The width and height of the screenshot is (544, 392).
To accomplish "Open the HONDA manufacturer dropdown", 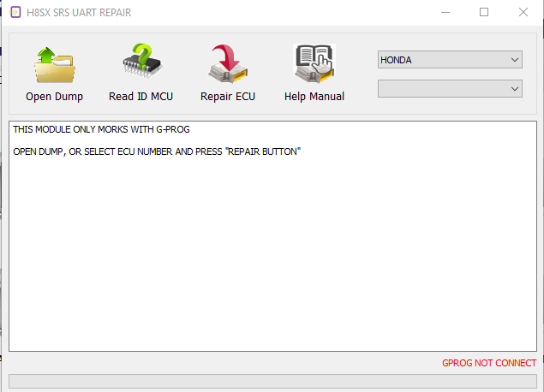I will click(450, 60).
